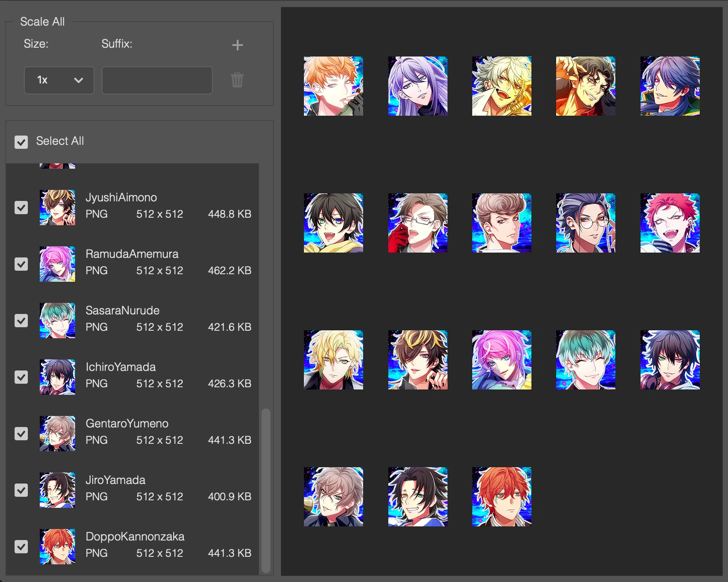Image resolution: width=728 pixels, height=582 pixels.
Task: Add a new scale size with plus icon
Action: pyautogui.click(x=238, y=45)
